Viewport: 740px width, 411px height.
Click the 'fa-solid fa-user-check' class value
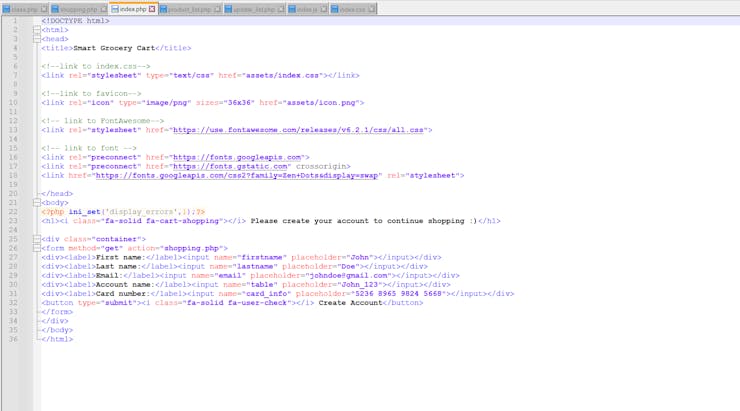tap(235, 302)
